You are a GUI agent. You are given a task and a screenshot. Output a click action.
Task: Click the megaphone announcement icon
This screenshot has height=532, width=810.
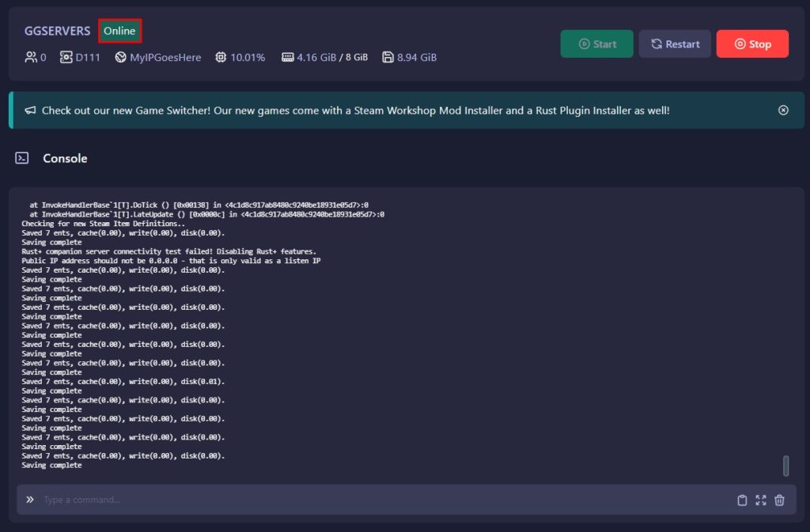coord(30,111)
